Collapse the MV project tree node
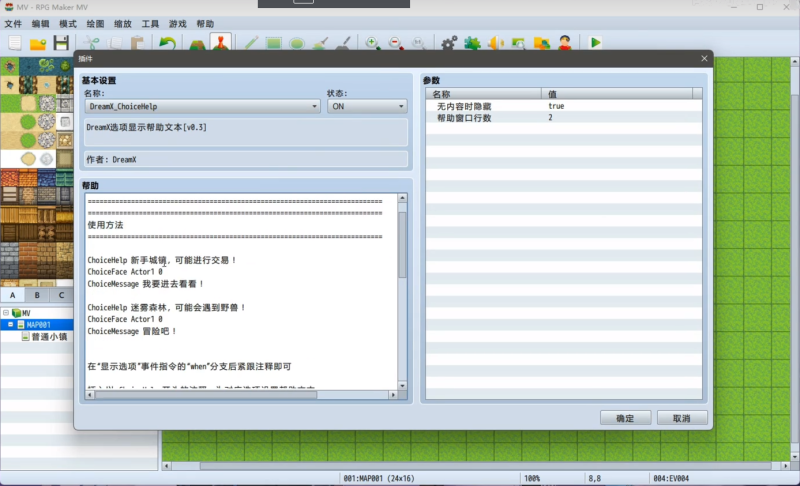The height and width of the screenshot is (486, 800). point(6,313)
